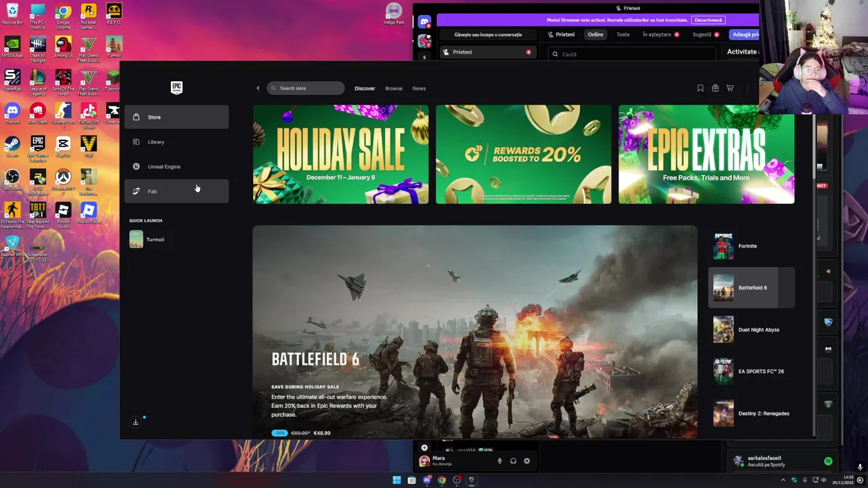Open the NVIDIA App desktop icon
Viewport: 868px width, 488px height.
point(12,47)
